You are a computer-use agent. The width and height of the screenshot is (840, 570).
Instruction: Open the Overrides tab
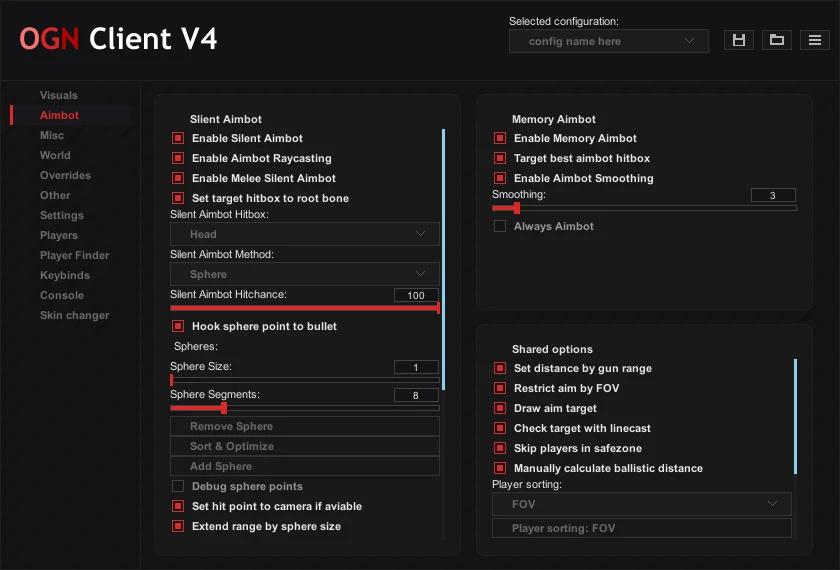[x=65, y=175]
